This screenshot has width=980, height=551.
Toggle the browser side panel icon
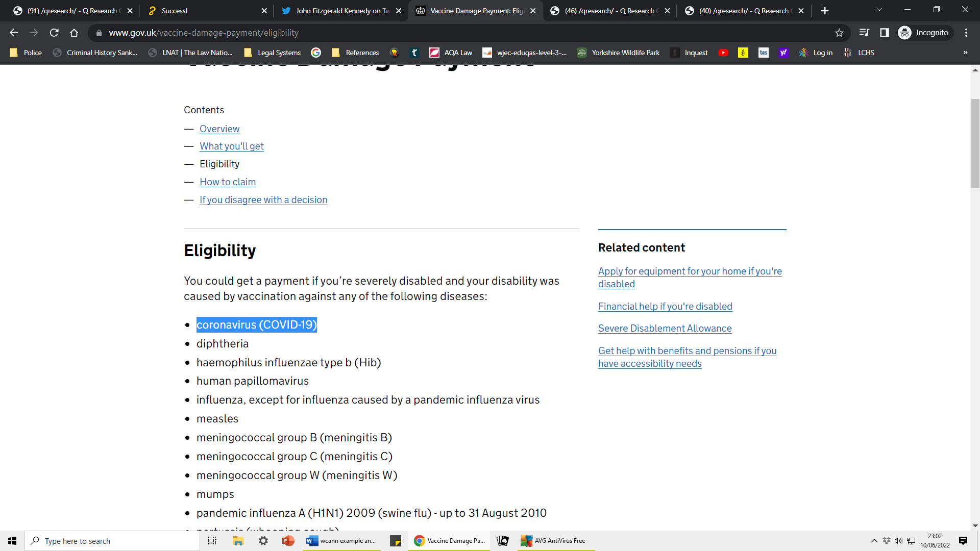click(885, 33)
